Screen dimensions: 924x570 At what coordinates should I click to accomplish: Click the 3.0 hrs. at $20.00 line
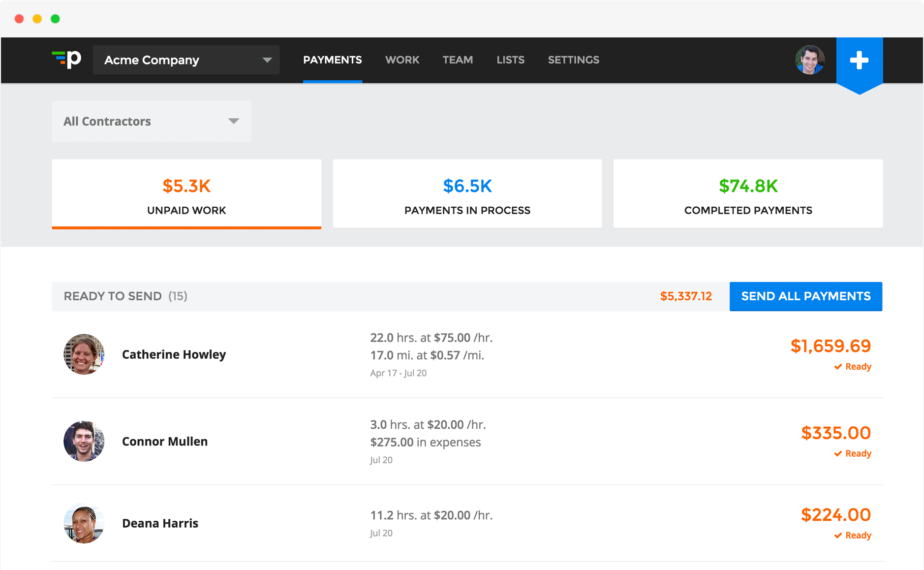point(428,424)
